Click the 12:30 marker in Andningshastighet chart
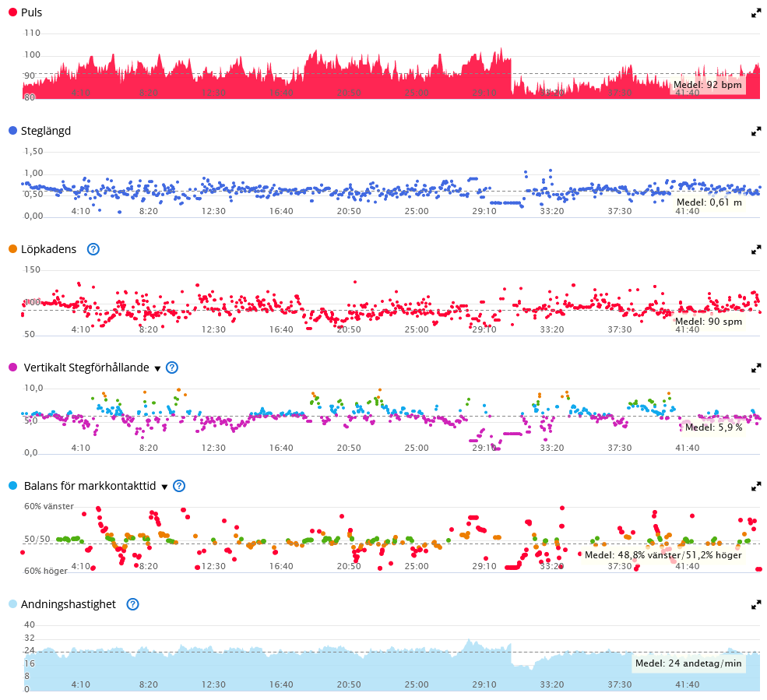Image resolution: width=767 pixels, height=700 pixels. tap(214, 685)
